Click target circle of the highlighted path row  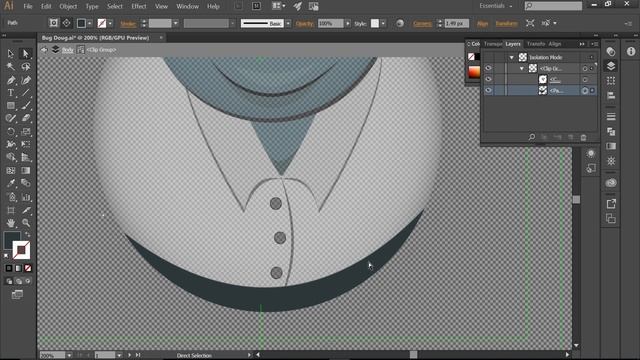585,91
